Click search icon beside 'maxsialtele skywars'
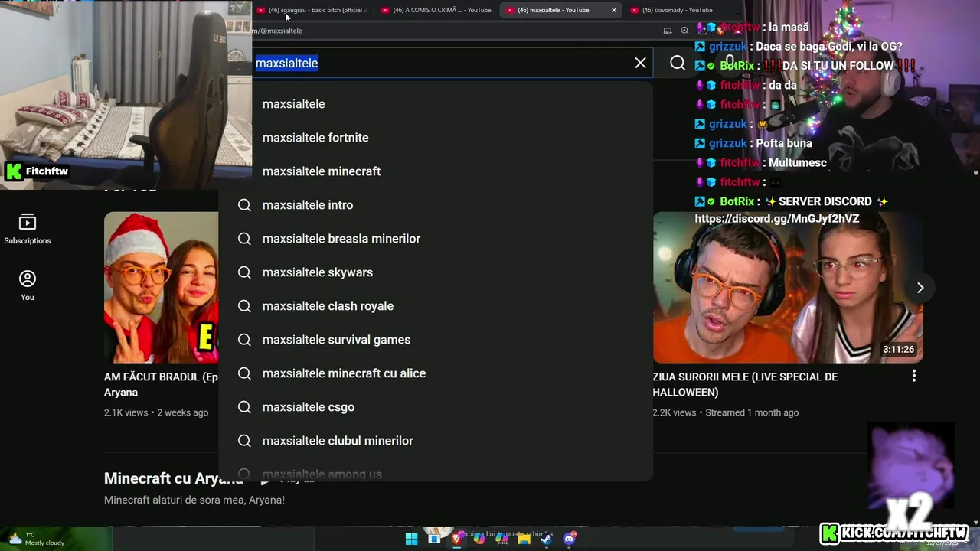 click(x=244, y=272)
